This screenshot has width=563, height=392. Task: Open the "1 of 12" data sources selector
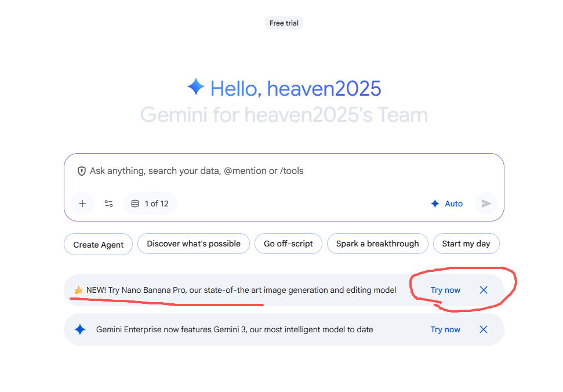(150, 204)
